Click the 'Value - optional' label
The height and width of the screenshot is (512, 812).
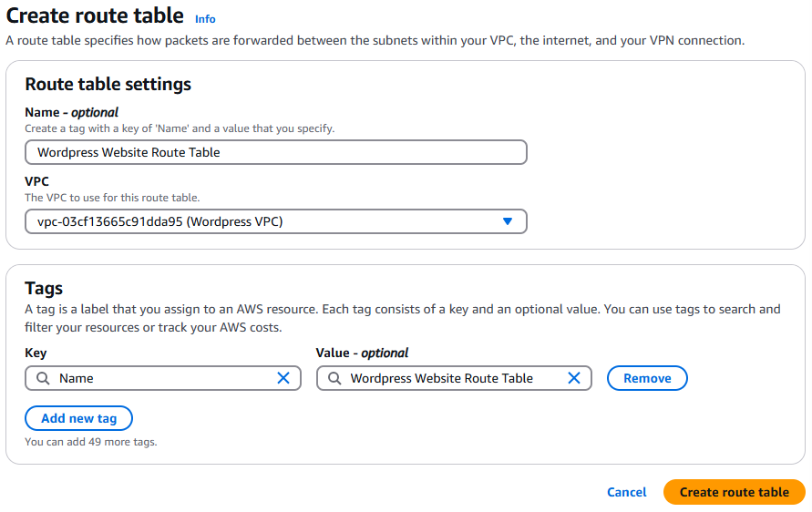click(362, 353)
